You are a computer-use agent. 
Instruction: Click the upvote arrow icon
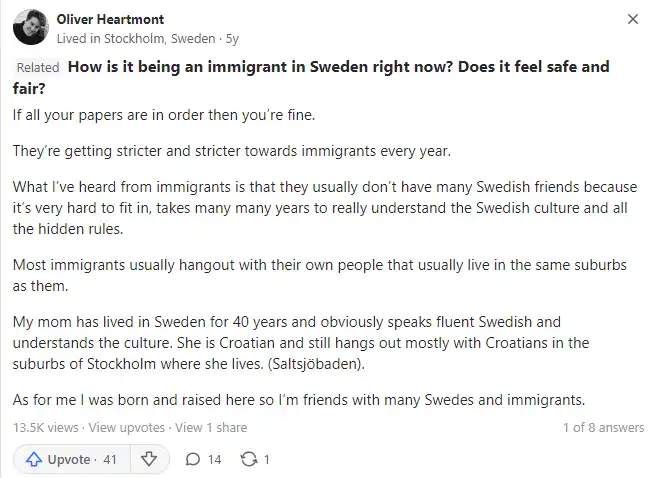[34, 459]
